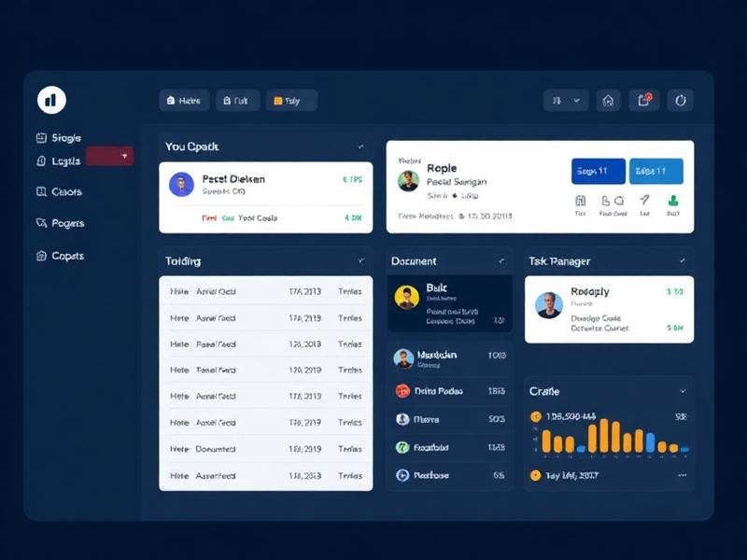Collapse the Tsk Ranager panel chevron
Viewport: 747px width, 560px height.
683,261
